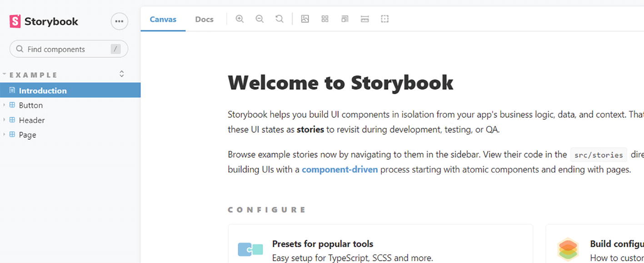Toggle the outline dashed-square icon

coord(384,19)
